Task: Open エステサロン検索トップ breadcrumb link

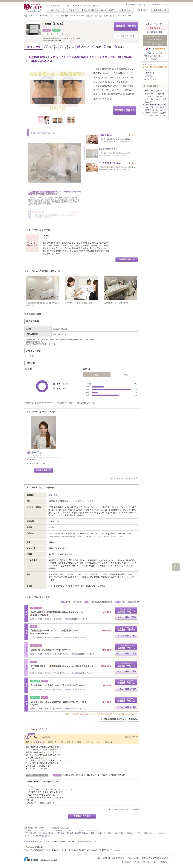Action: 44,16
